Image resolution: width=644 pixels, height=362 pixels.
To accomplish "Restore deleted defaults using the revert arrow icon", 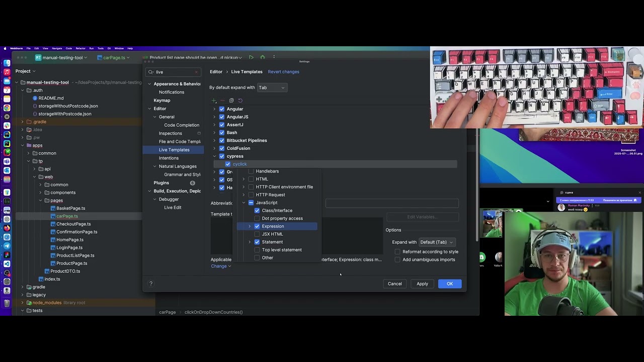I will pos(240,101).
